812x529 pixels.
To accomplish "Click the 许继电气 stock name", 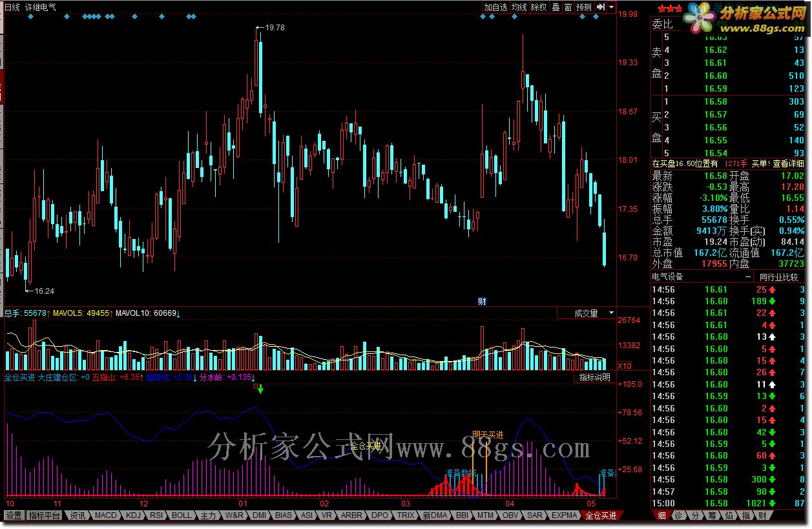I will 40,7.
